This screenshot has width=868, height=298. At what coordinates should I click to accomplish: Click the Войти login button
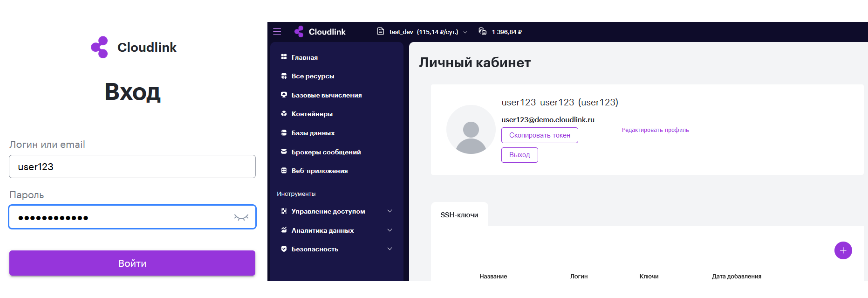click(x=132, y=263)
